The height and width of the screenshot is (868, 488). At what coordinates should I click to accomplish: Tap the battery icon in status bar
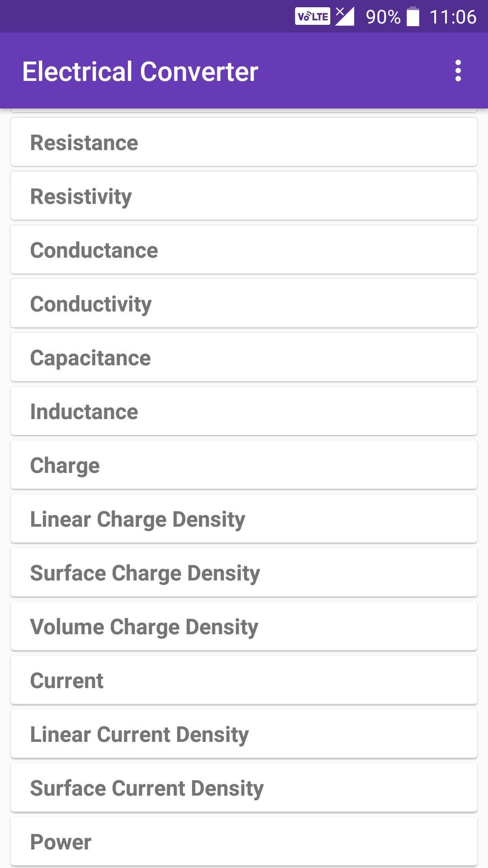[413, 17]
